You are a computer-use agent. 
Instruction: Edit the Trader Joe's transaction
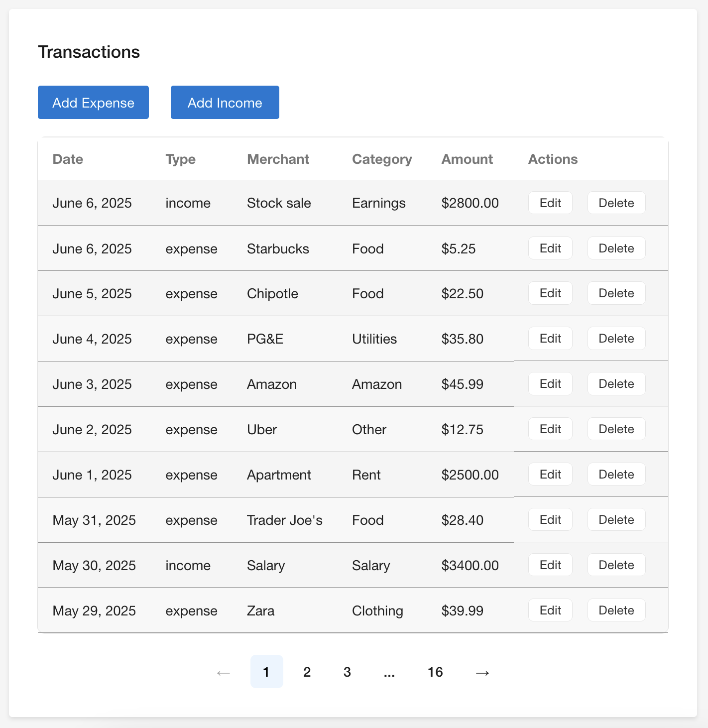click(x=550, y=520)
